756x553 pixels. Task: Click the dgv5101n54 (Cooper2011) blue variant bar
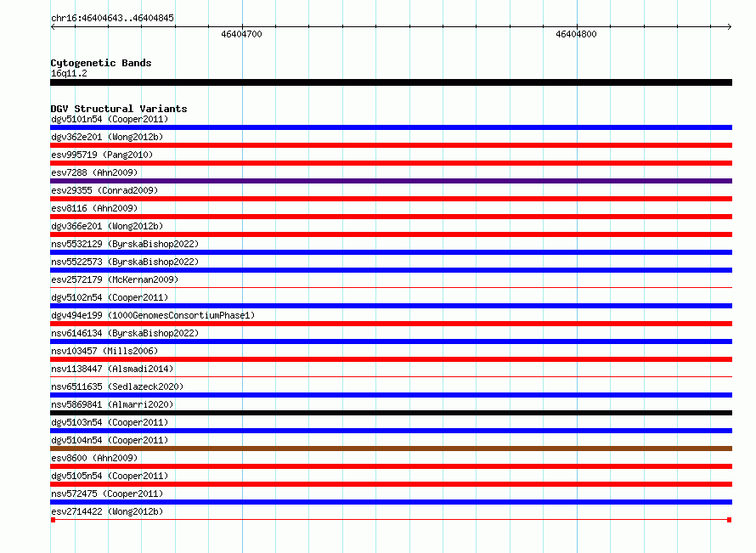pyautogui.click(x=391, y=127)
